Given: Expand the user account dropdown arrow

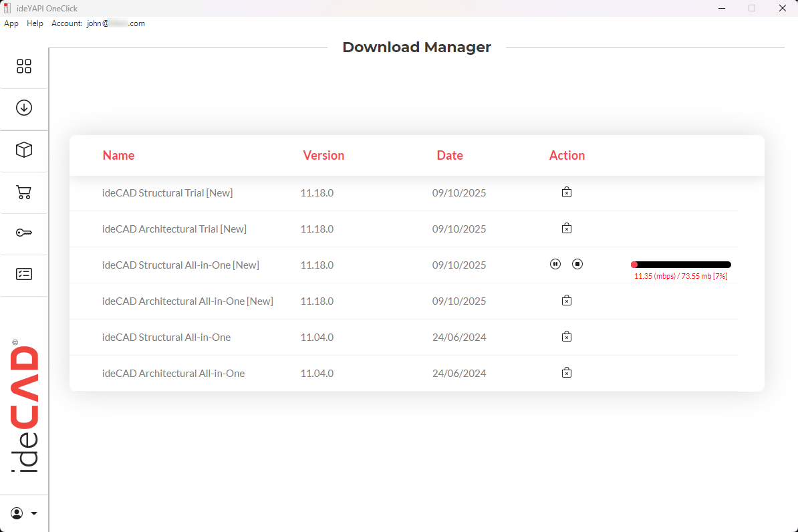Looking at the screenshot, I should pos(34,513).
